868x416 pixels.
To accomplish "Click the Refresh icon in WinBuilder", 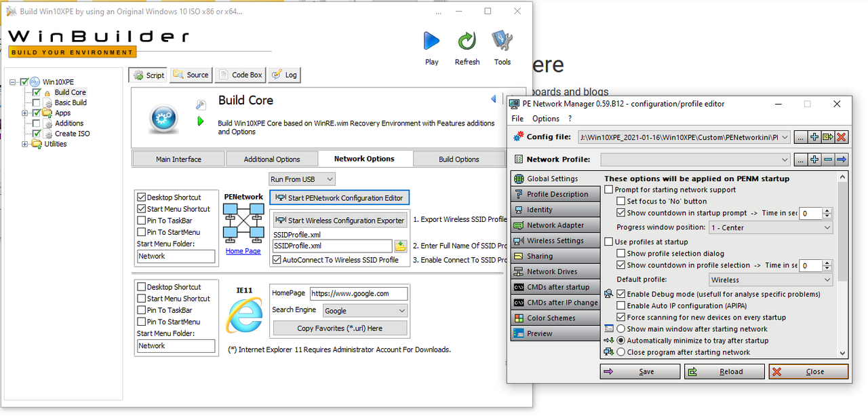I will click(x=467, y=41).
